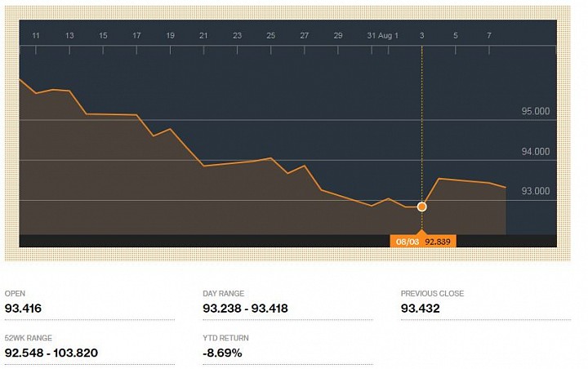Click the 08/03 92.839 tooltip label

pos(423,242)
